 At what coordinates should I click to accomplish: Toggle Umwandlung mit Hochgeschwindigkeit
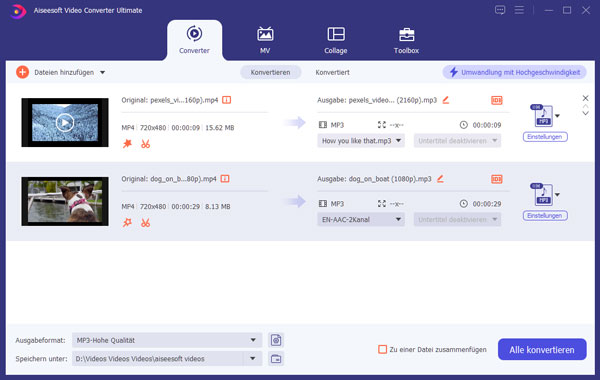[x=514, y=72]
